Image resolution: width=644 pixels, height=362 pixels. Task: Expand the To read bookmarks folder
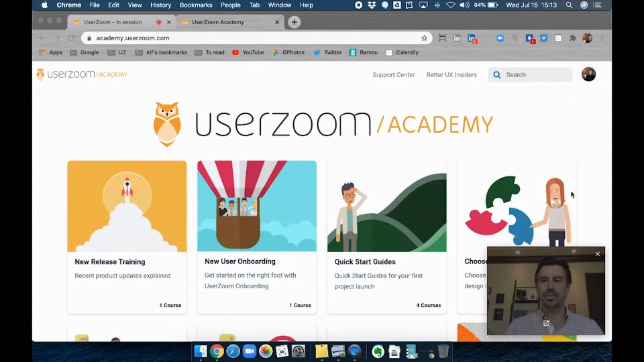209,52
